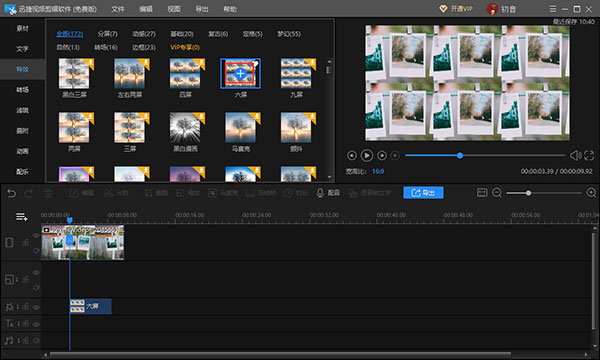
Task: Open the 16:9 aspect ratio selector
Action: pyautogui.click(x=378, y=171)
